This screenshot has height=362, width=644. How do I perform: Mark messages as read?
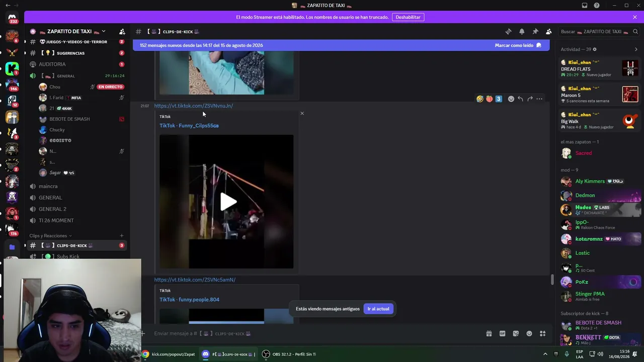click(x=518, y=45)
